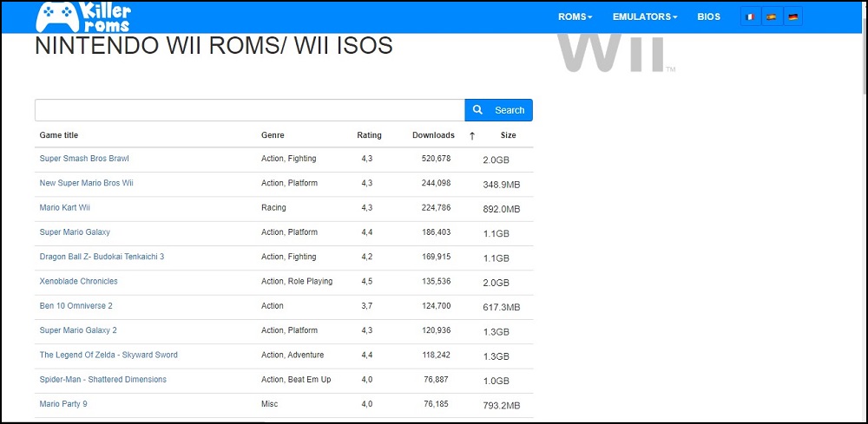Click the 3,7 rating of Ben 10
This screenshot has height=424, width=868.
pos(367,305)
